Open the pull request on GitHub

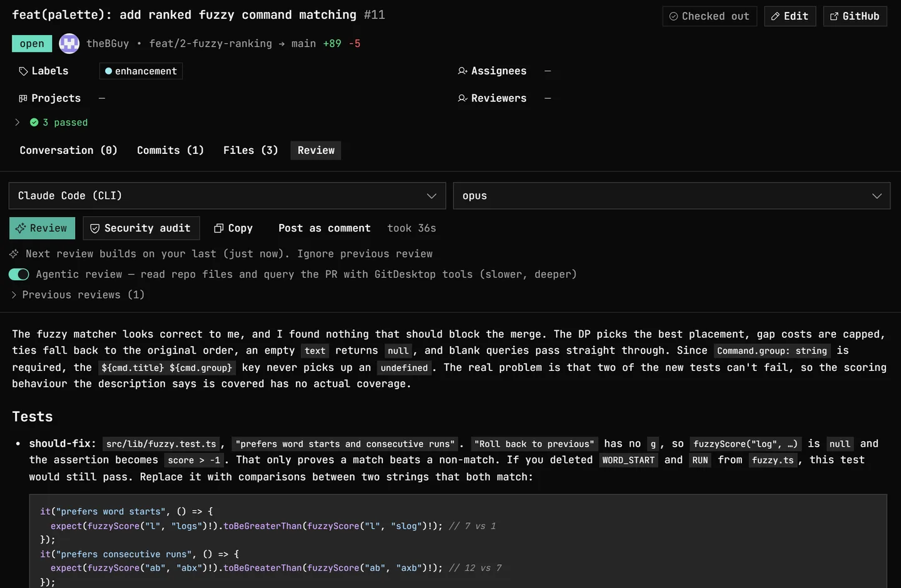[x=855, y=16]
